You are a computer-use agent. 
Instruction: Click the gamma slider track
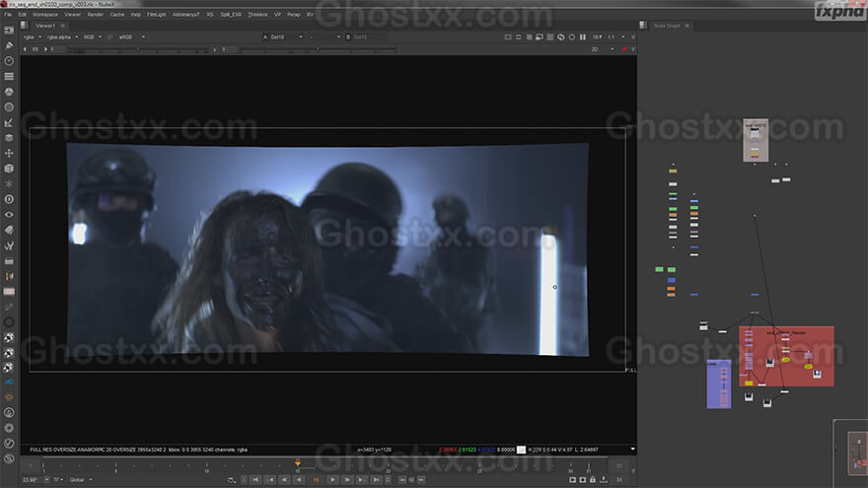(318, 50)
